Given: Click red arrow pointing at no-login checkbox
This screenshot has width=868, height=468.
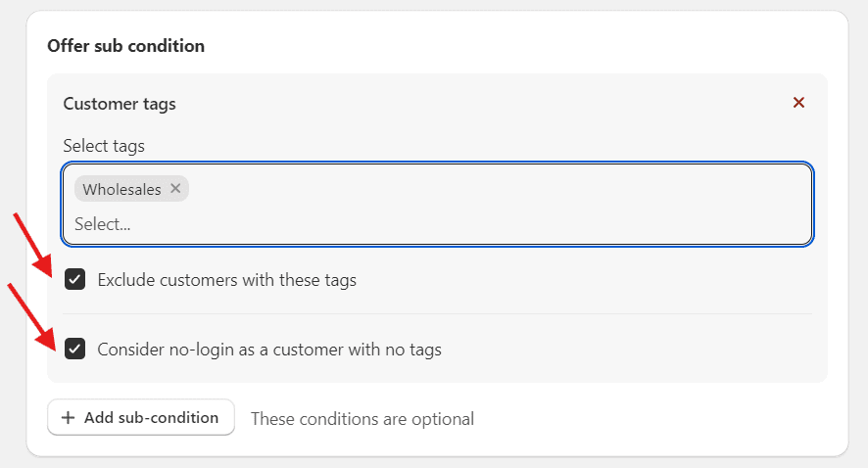Looking at the screenshot, I should pos(31,313).
